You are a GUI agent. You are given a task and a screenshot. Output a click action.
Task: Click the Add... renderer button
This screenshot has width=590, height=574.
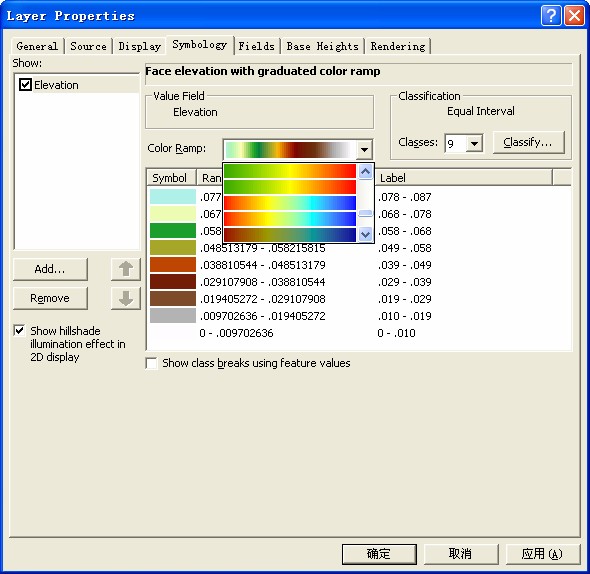pos(50,269)
